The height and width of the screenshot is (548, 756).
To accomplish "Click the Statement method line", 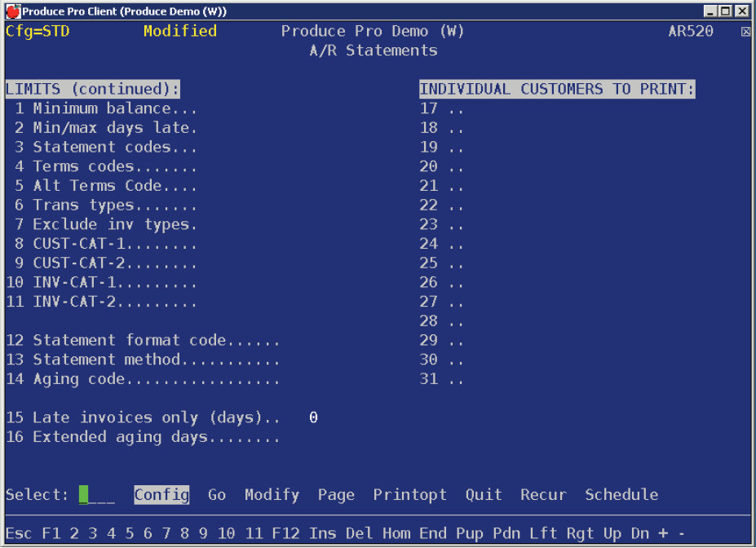I will point(143,360).
